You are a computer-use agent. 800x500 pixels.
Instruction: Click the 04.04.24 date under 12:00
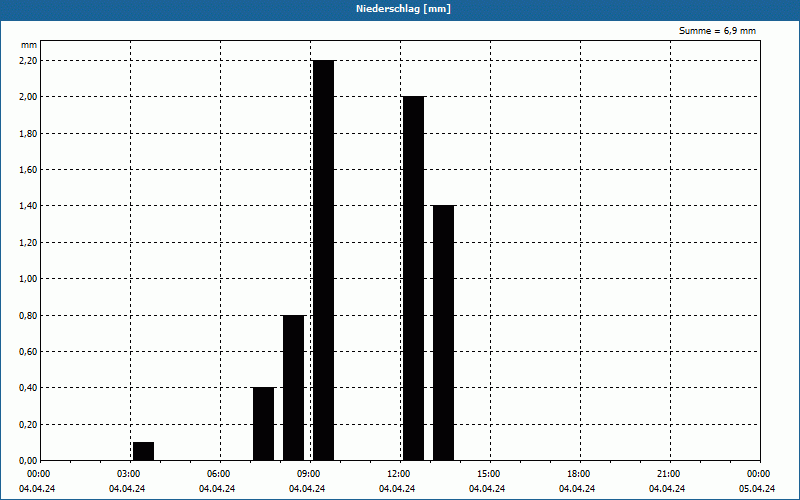(397, 489)
